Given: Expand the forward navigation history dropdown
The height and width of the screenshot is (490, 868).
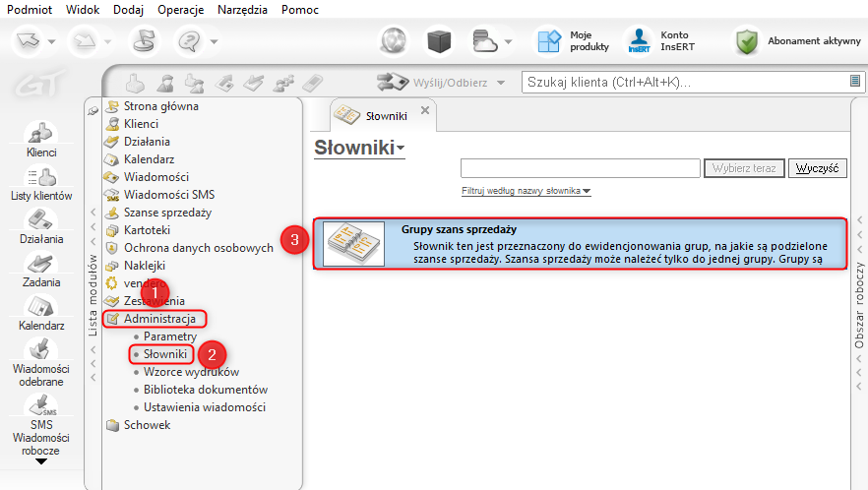Looking at the screenshot, I should coord(108,41).
